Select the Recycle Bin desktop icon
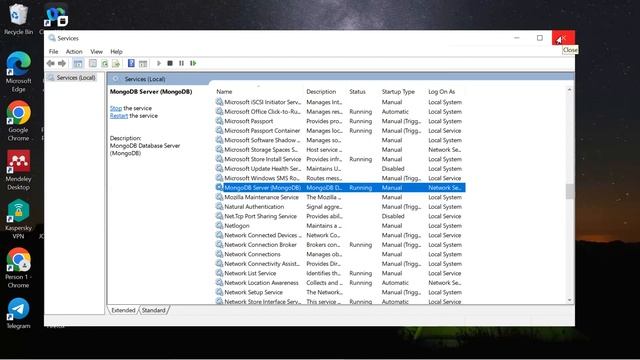This screenshot has width=640, height=360. coord(18,19)
